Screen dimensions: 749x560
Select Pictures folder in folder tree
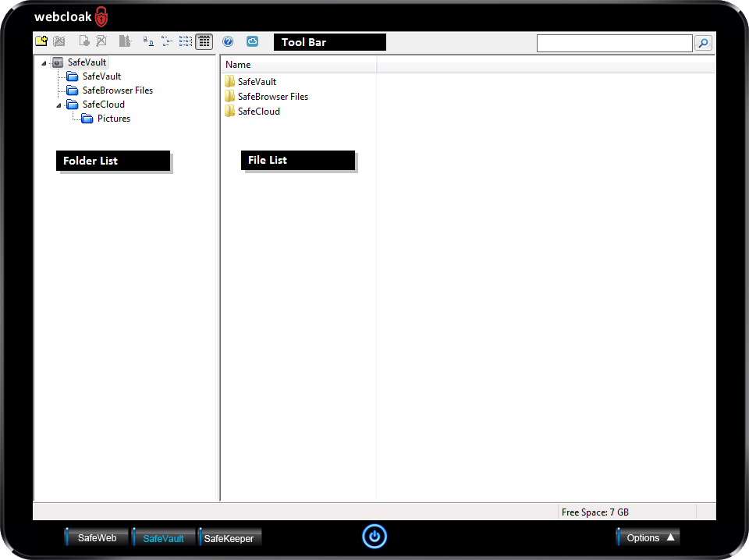pyautogui.click(x=113, y=119)
